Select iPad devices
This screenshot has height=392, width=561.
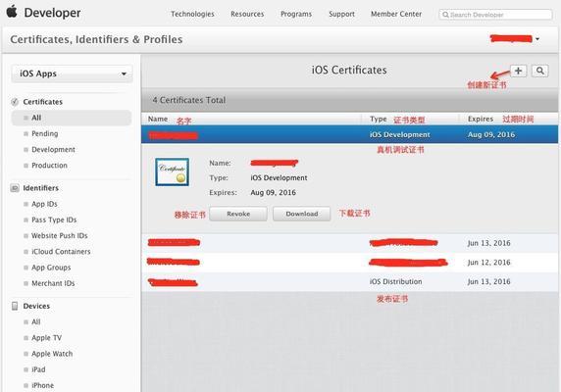pos(38,369)
